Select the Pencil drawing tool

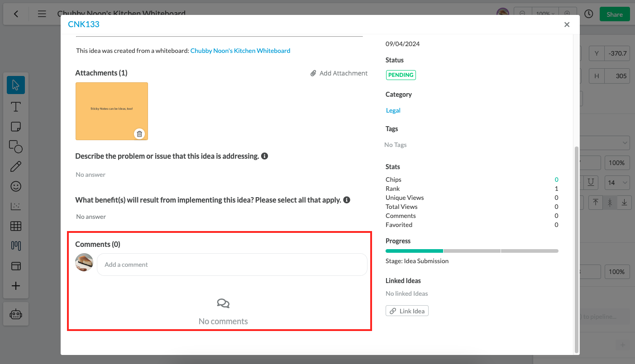(x=16, y=166)
